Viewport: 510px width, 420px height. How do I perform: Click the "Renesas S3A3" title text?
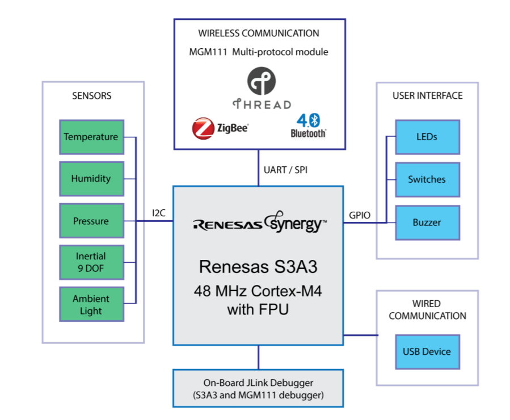click(258, 267)
